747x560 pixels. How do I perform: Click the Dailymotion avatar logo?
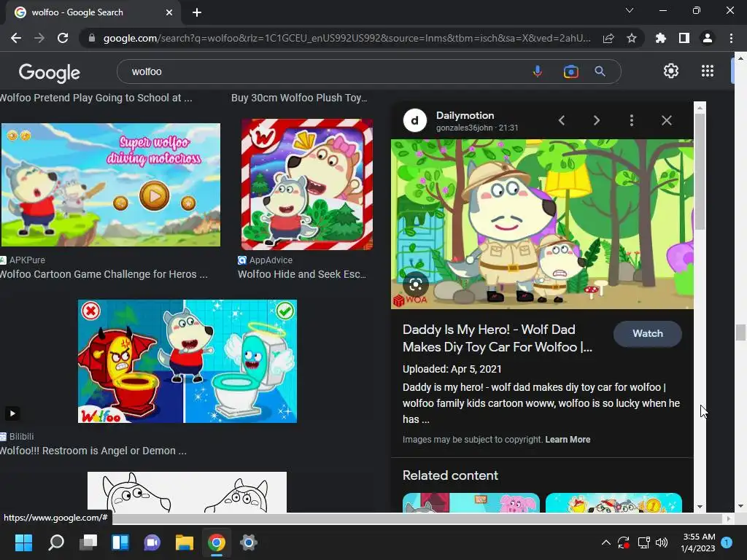coord(414,121)
